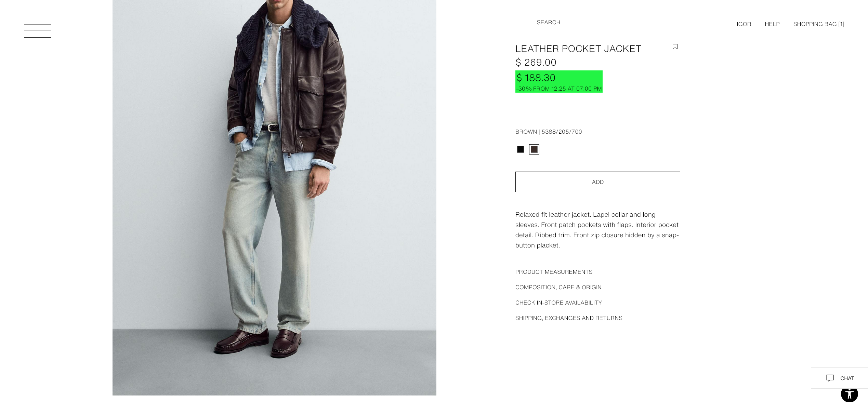Image resolution: width=868 pixels, height=416 pixels.
Task: Click the chat speech bubble icon
Action: click(830, 378)
